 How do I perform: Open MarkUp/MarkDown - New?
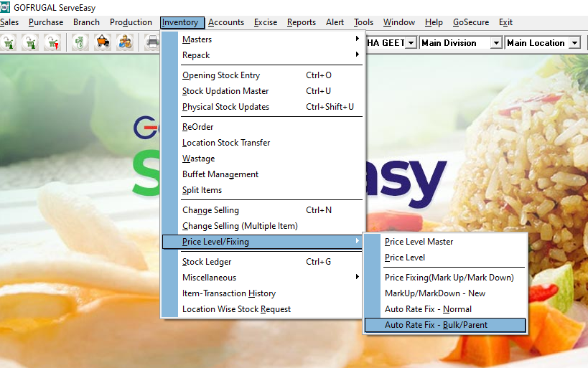pyautogui.click(x=445, y=293)
